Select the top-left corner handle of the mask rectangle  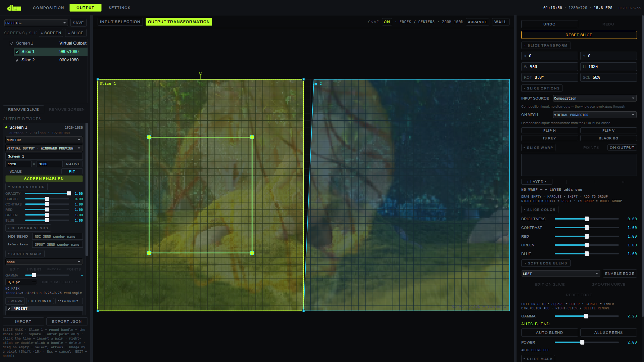149,137
